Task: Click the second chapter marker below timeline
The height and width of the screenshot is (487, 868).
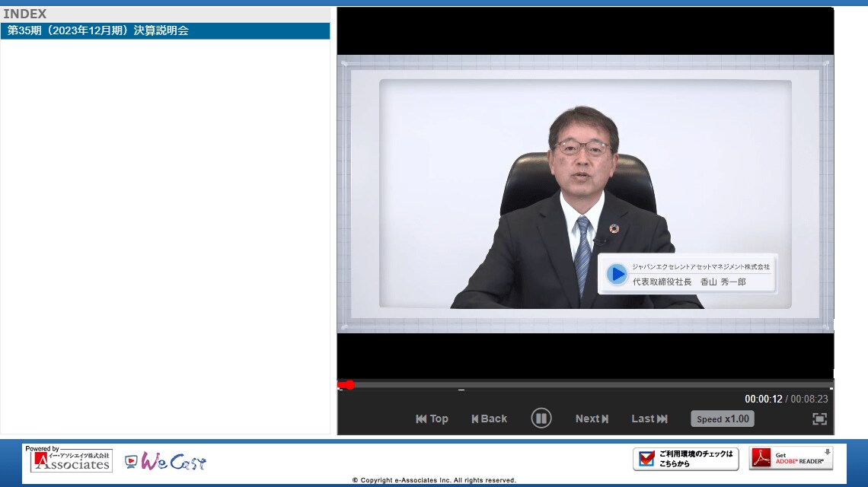Action: (461, 390)
